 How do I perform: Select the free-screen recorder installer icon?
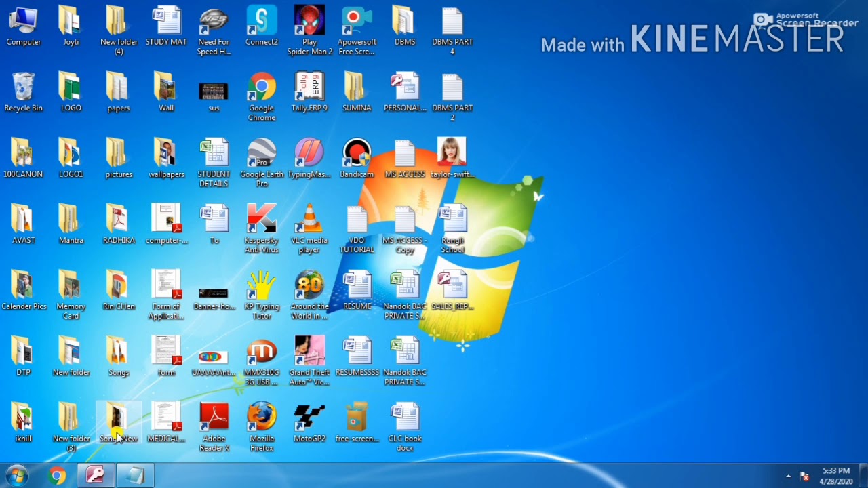pos(357,423)
